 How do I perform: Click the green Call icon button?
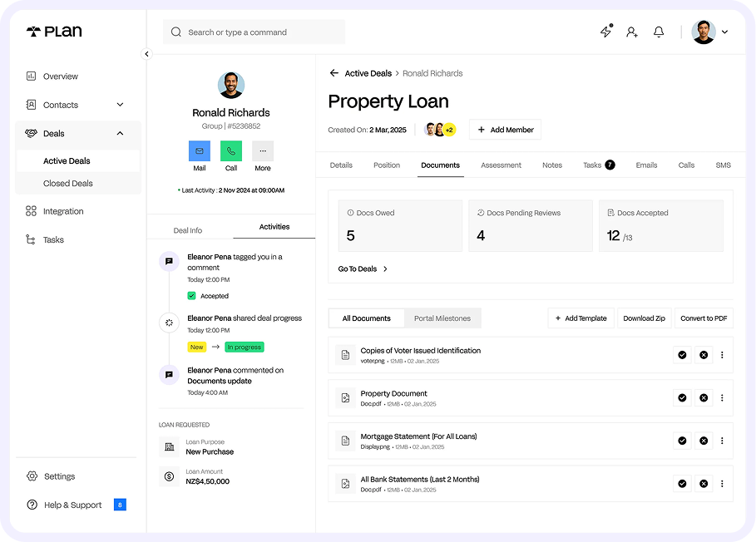pyautogui.click(x=231, y=151)
